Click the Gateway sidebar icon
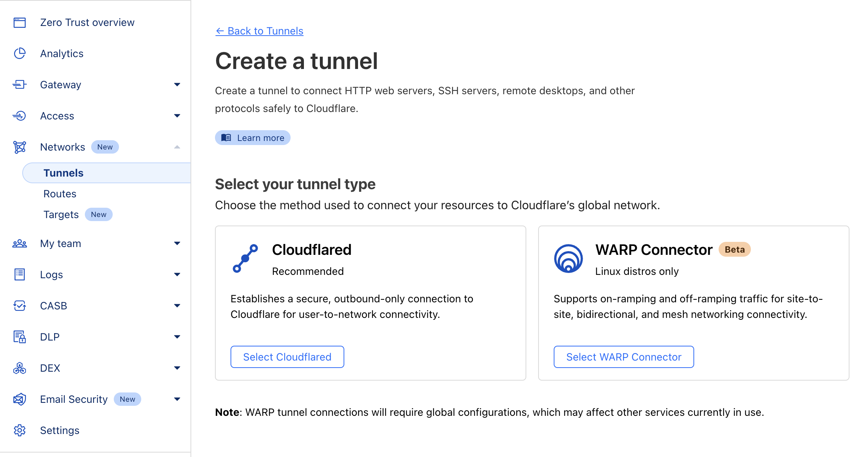868x457 pixels. [x=19, y=85]
